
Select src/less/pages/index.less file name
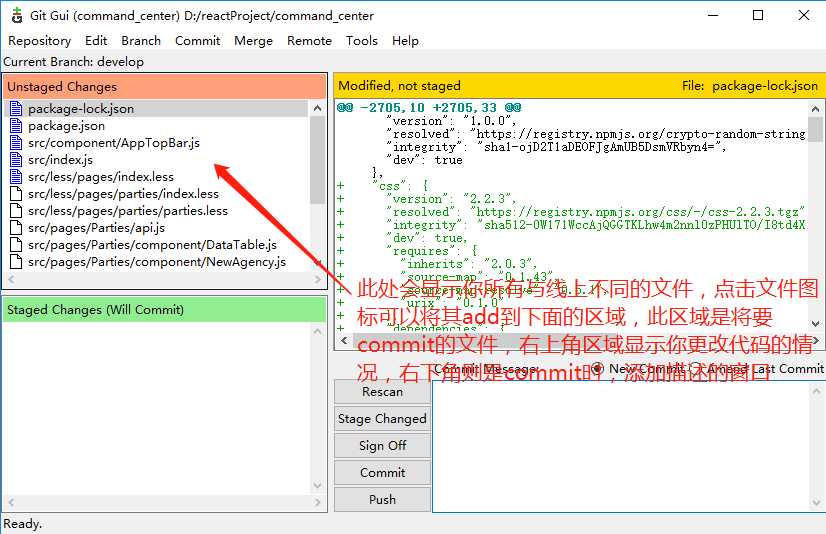coord(101,176)
